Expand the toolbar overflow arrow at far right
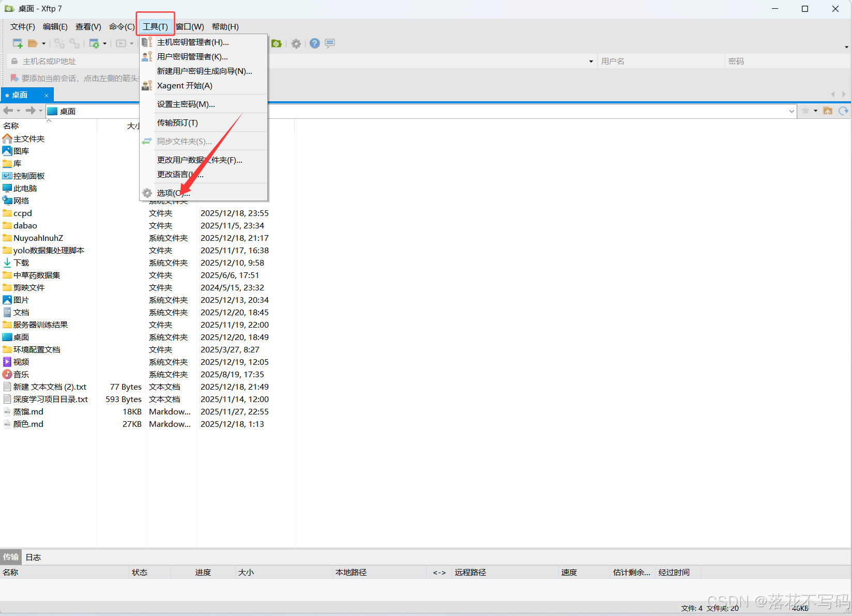 pos(846,47)
